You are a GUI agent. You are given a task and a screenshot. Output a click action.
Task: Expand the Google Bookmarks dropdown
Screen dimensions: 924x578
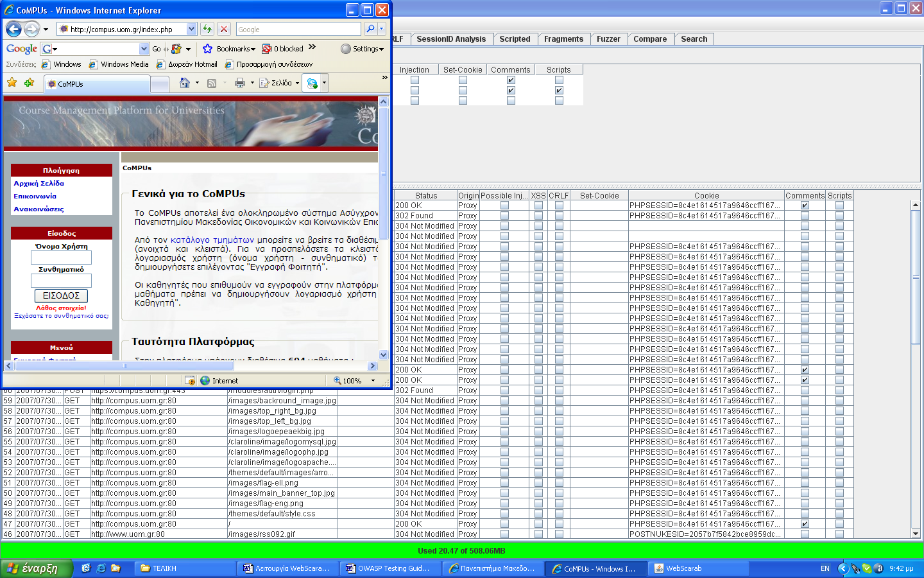click(x=253, y=49)
